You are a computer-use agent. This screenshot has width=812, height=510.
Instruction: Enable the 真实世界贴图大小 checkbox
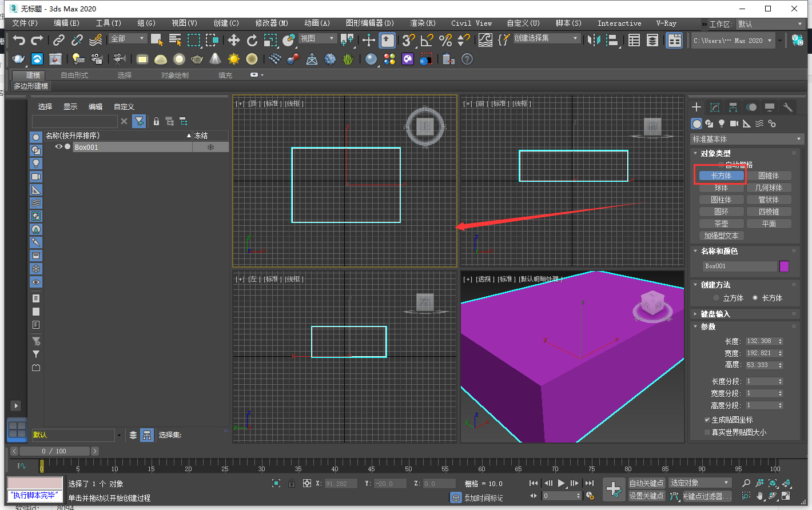point(707,432)
